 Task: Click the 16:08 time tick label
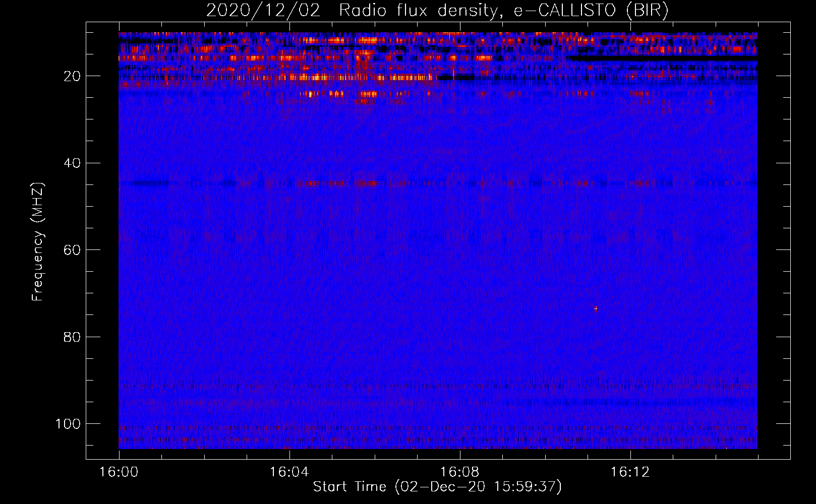click(459, 472)
